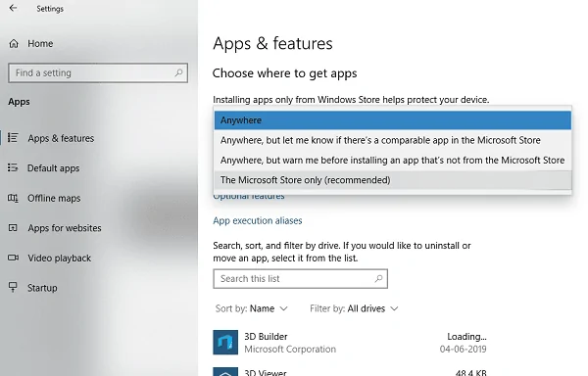Select the Anywhere option
The image size is (588, 376).
point(393,120)
